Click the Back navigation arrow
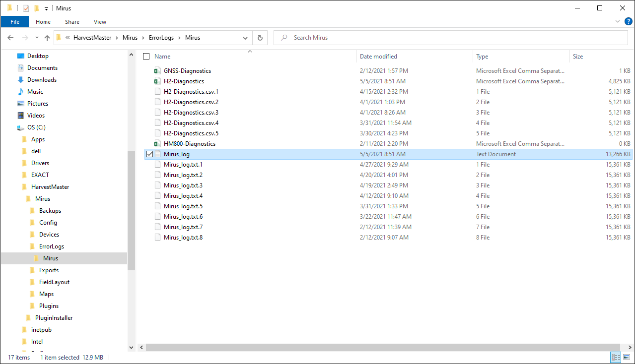The image size is (635, 364). [10, 38]
